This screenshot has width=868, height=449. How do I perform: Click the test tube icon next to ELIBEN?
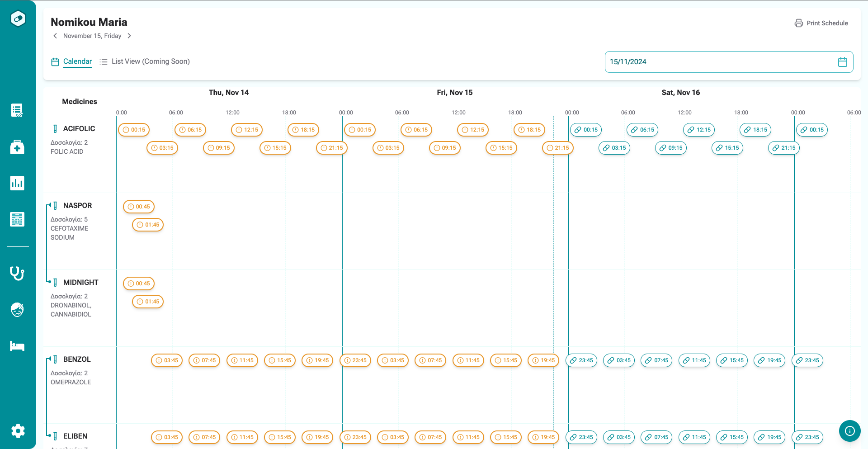55,436
